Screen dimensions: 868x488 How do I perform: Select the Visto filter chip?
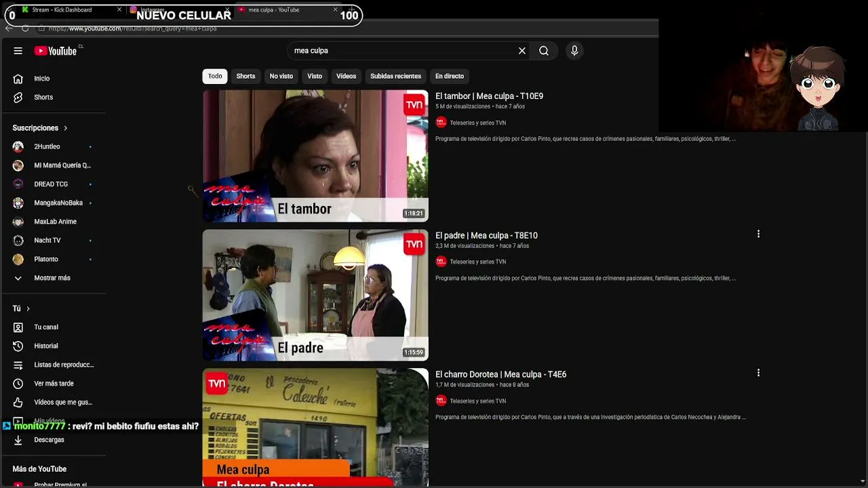click(315, 76)
